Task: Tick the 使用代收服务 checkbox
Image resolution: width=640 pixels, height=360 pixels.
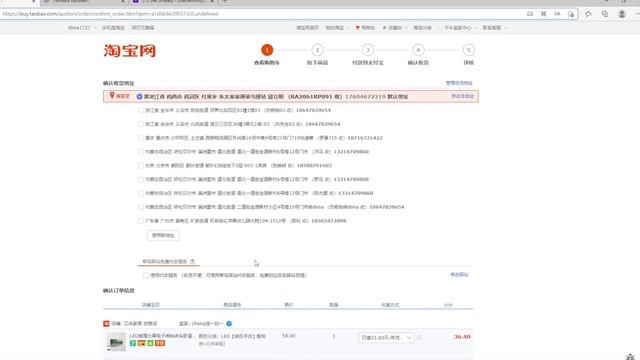Action: pos(146,275)
